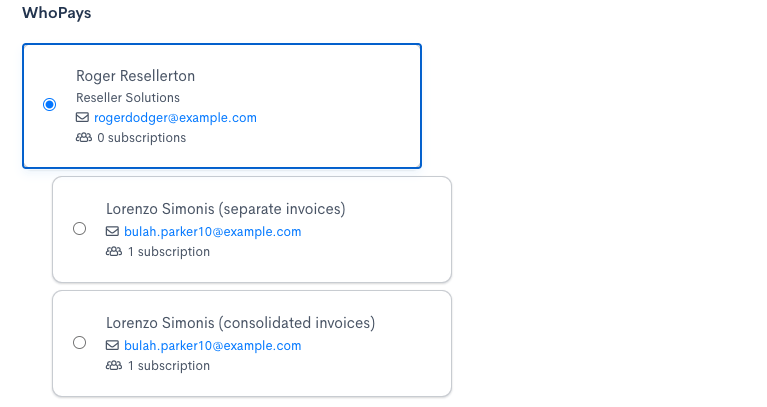
Task: Select the Roger Resellerton radio button
Action: (x=50, y=105)
